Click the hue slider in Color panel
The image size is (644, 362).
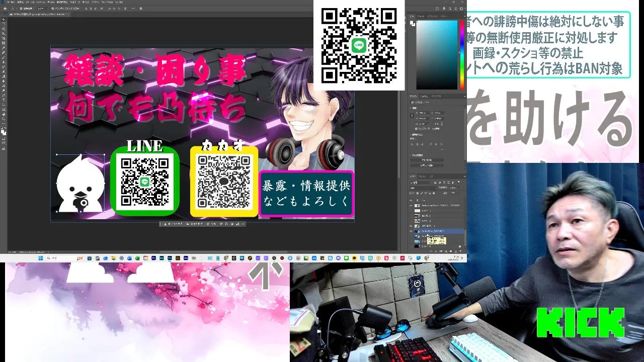(x=461, y=54)
